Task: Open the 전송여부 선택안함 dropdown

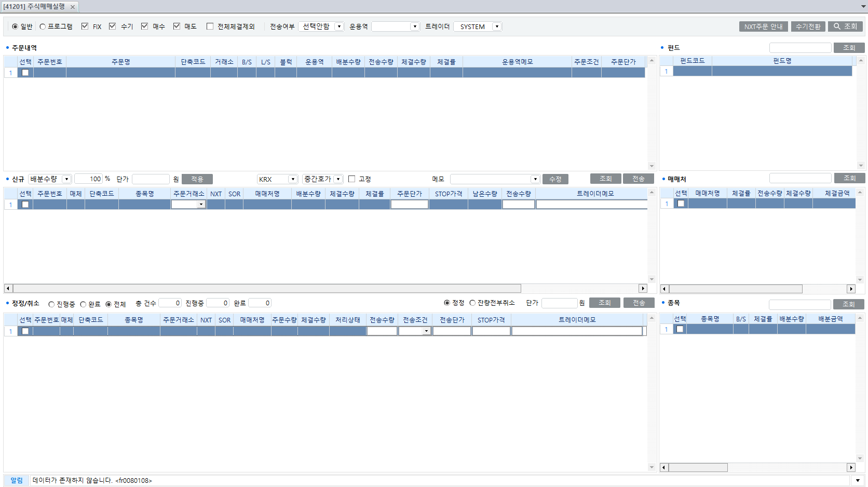Action: pos(339,26)
